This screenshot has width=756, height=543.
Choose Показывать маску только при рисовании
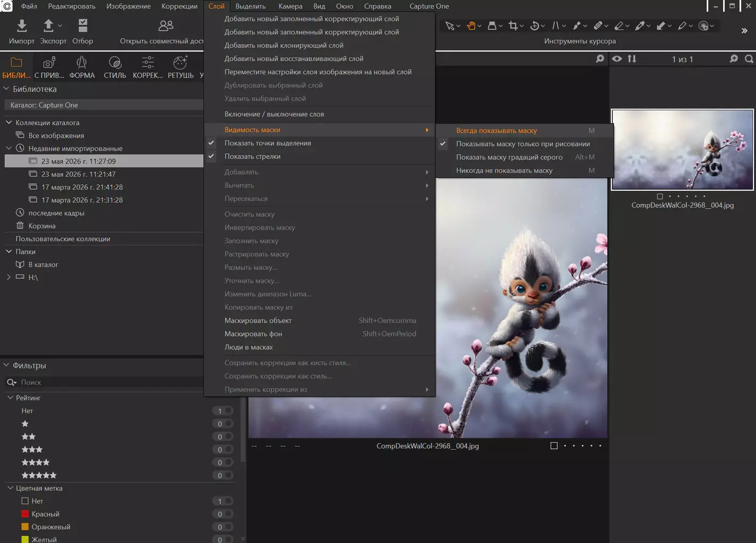click(524, 144)
